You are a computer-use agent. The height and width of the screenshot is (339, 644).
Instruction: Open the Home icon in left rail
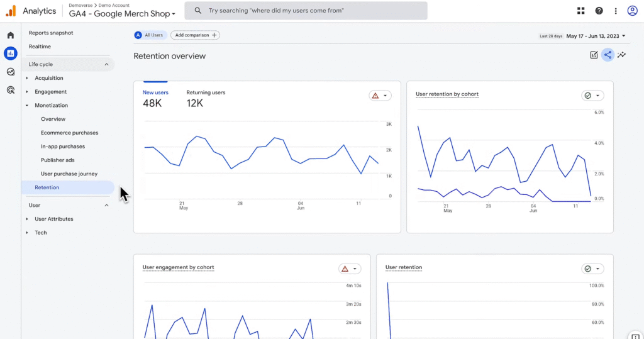pos(11,35)
